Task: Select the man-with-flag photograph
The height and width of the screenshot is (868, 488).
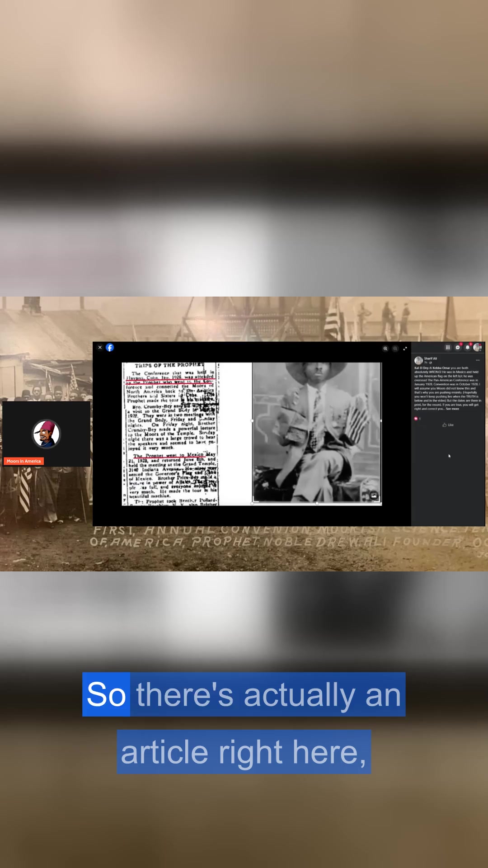Action: click(317, 433)
